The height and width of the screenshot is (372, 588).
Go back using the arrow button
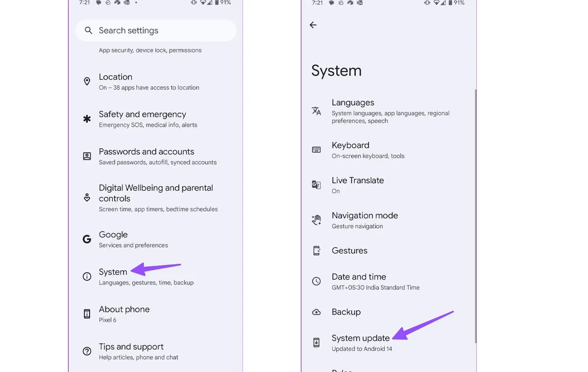tap(313, 25)
